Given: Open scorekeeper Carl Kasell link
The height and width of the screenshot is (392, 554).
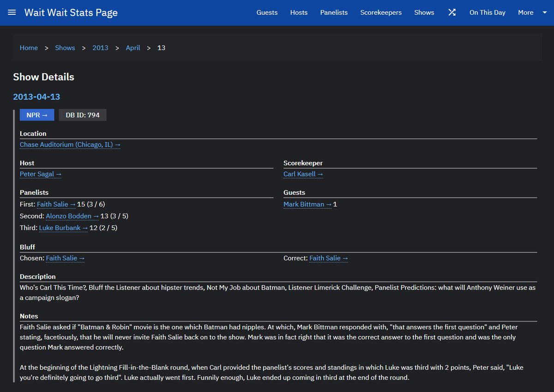Looking at the screenshot, I should click(x=303, y=174).
